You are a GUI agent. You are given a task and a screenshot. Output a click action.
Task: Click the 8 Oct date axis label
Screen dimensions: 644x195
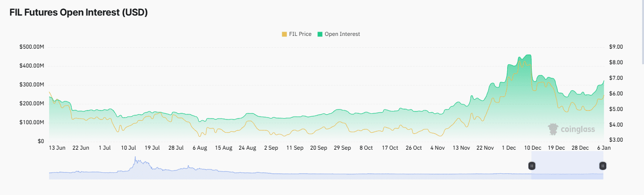click(x=366, y=148)
